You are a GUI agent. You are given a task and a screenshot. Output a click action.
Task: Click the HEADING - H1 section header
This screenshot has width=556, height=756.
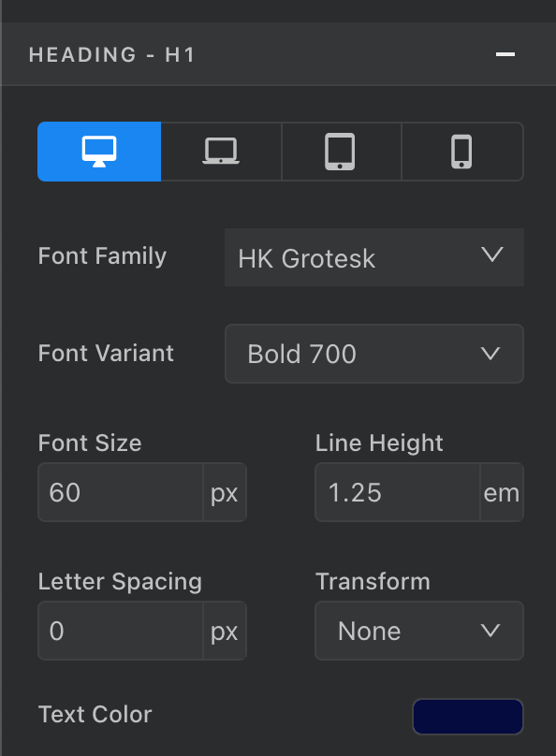click(x=111, y=54)
